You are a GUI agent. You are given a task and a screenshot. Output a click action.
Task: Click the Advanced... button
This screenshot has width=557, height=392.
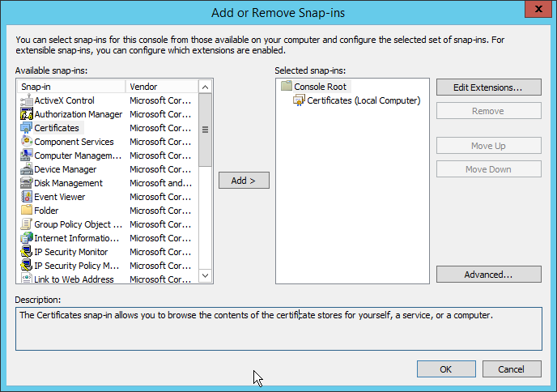(x=488, y=275)
